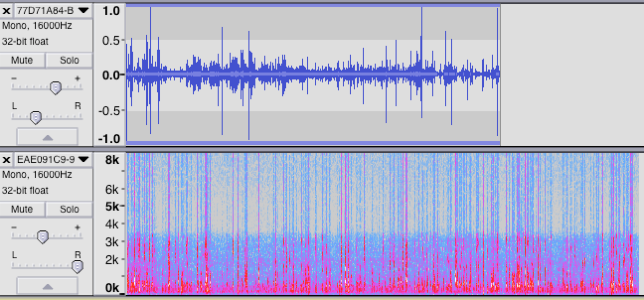Solo the EAE091C9-9 spectrogram track
Image resolution: width=644 pixels, height=300 pixels.
point(69,210)
